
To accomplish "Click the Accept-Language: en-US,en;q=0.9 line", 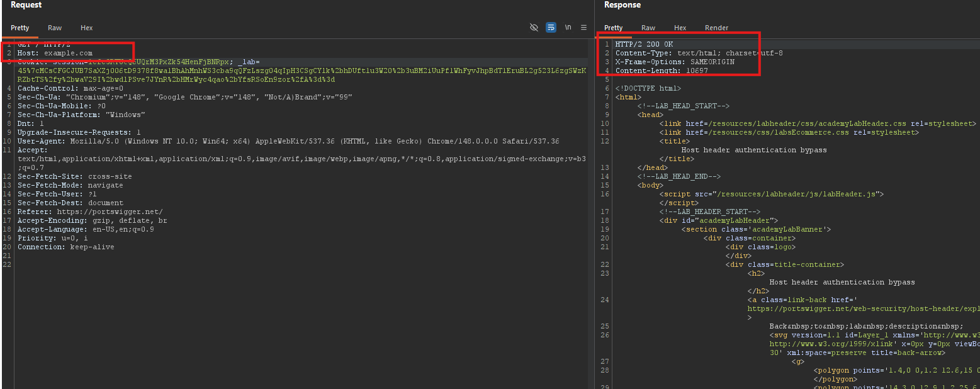I will tap(86, 230).
